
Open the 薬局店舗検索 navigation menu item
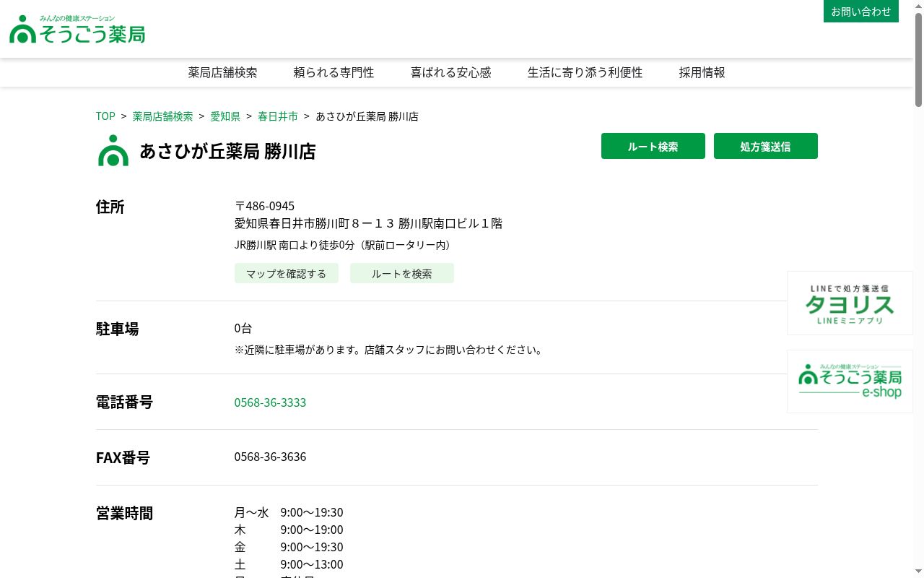point(222,72)
